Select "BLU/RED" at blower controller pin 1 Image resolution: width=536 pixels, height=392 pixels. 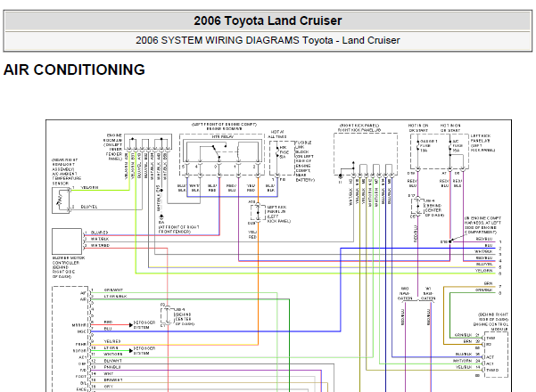99,233
